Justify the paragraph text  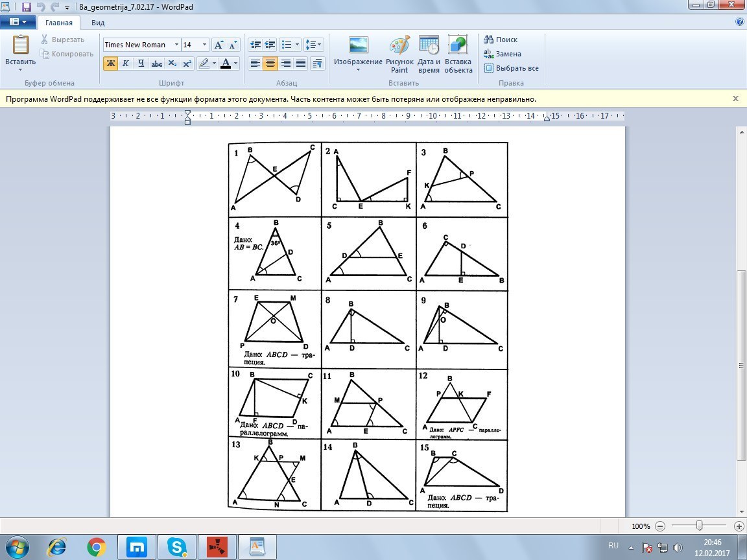point(301,64)
